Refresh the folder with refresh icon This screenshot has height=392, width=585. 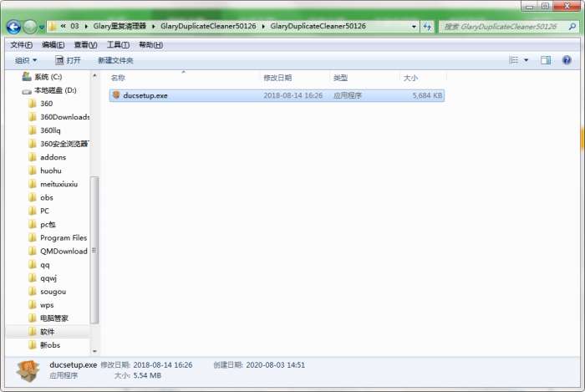tap(427, 27)
